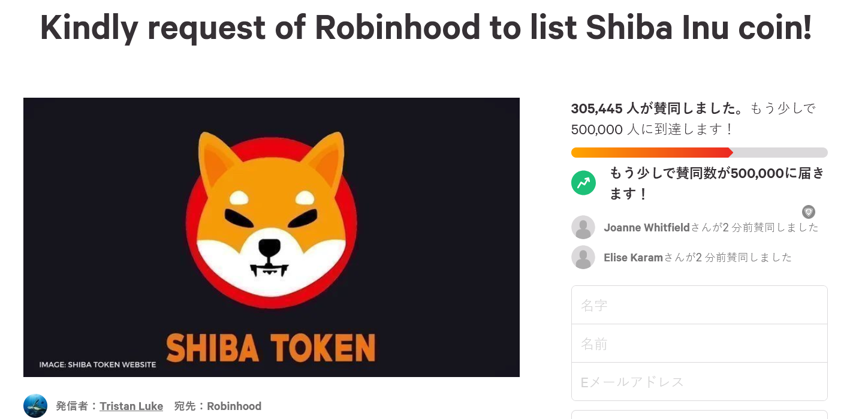This screenshot has height=419, width=868.
Task: Click the green trending arrow icon
Action: point(583,183)
